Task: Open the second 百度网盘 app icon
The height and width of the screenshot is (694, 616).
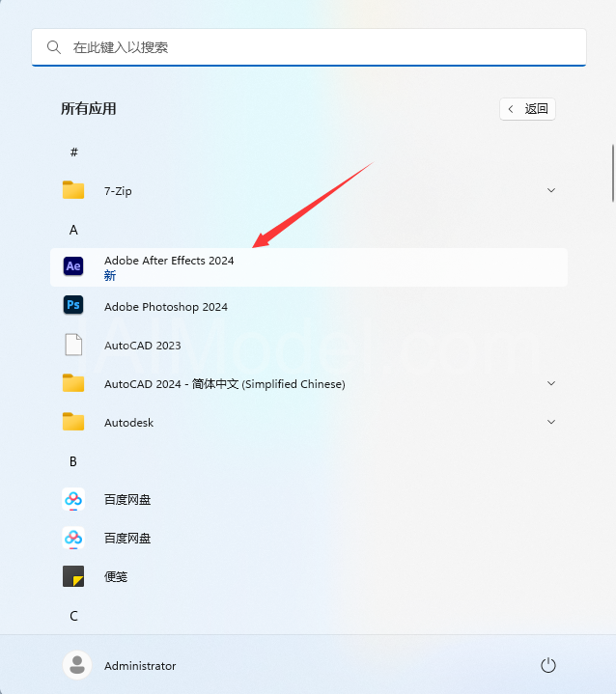Action: (x=73, y=538)
